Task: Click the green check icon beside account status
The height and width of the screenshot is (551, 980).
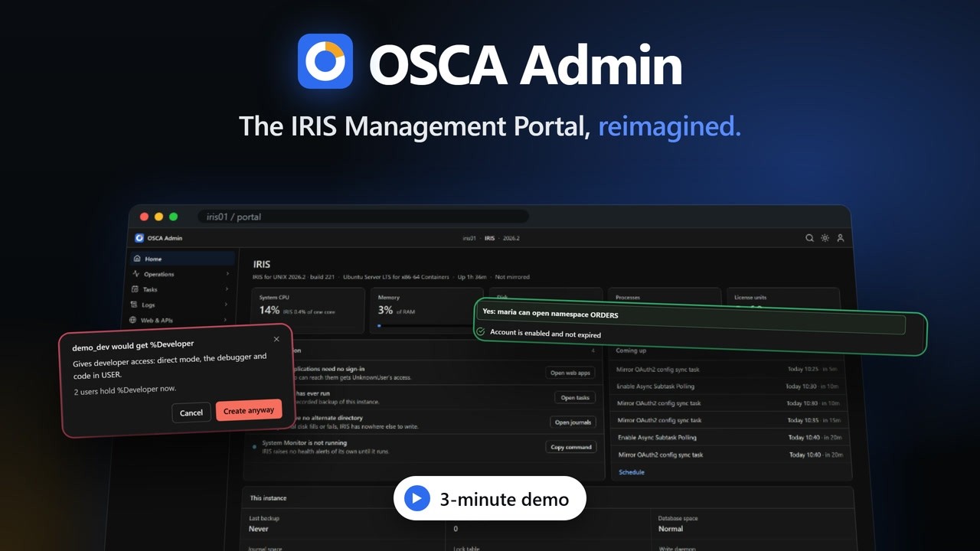Action: click(x=481, y=332)
